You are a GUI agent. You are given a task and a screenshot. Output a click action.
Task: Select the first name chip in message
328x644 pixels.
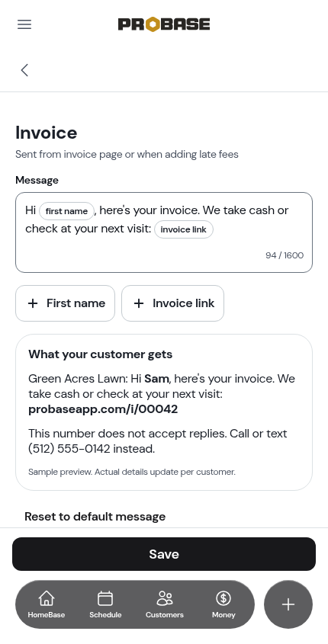pos(66,211)
